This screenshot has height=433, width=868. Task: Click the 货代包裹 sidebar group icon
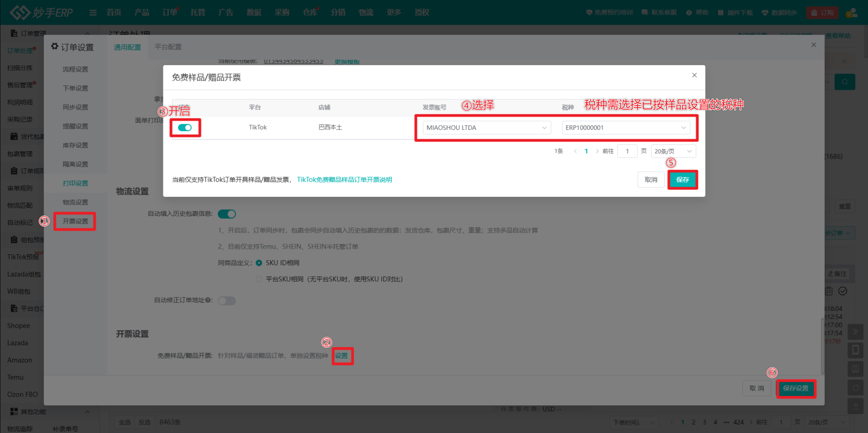tap(14, 136)
